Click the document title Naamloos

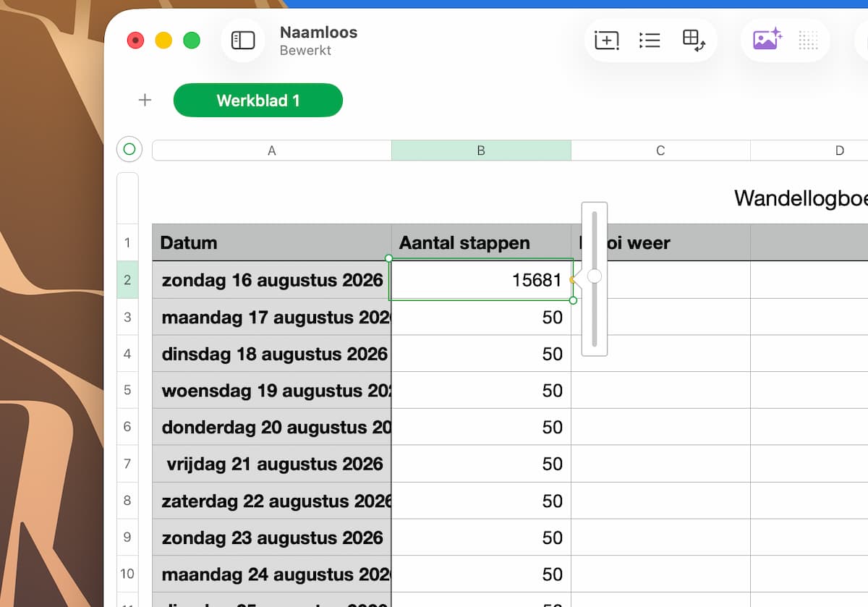318,33
